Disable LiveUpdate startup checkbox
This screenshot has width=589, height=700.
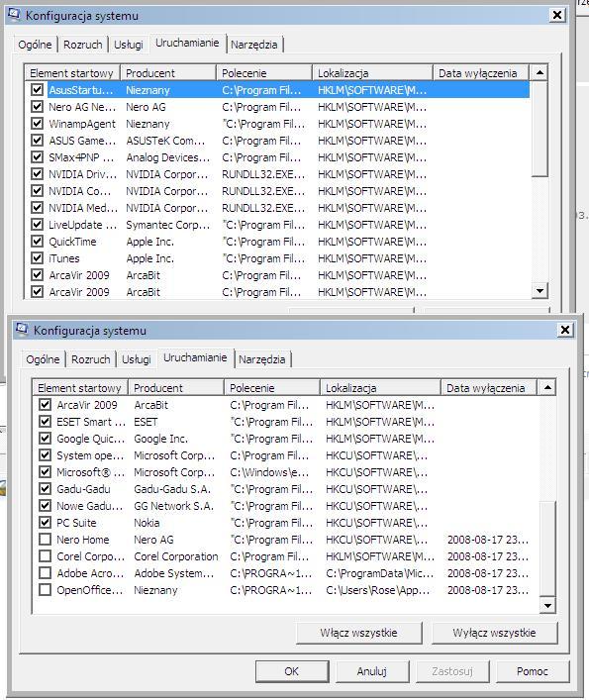point(37,225)
